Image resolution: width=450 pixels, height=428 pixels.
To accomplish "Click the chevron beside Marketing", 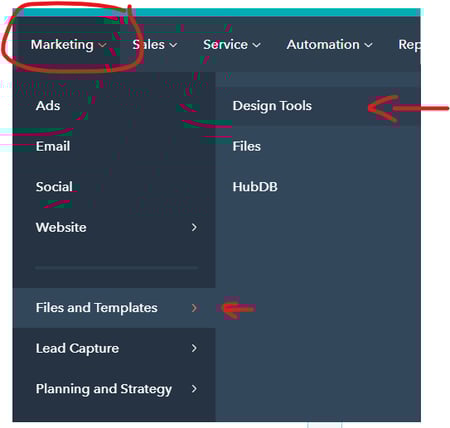I will (x=102, y=45).
